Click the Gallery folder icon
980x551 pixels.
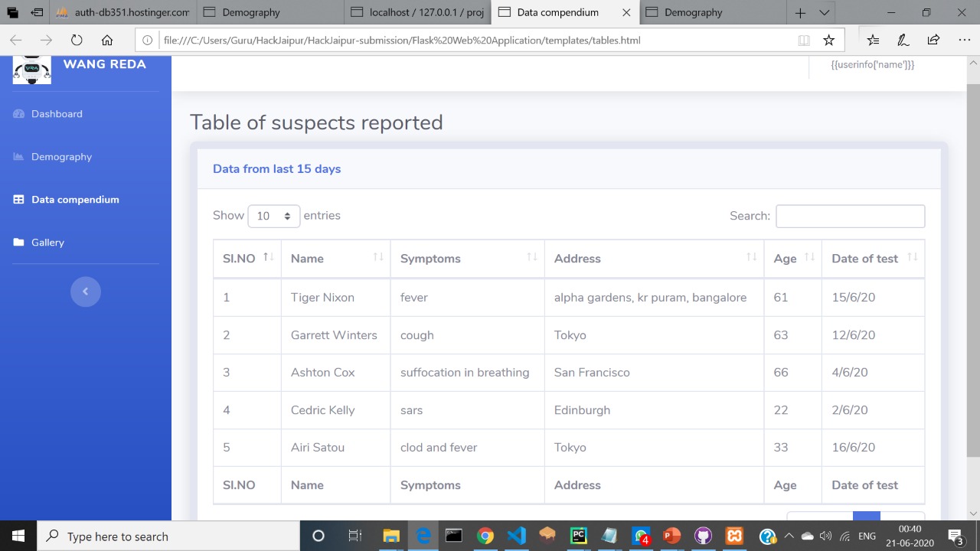[19, 243]
